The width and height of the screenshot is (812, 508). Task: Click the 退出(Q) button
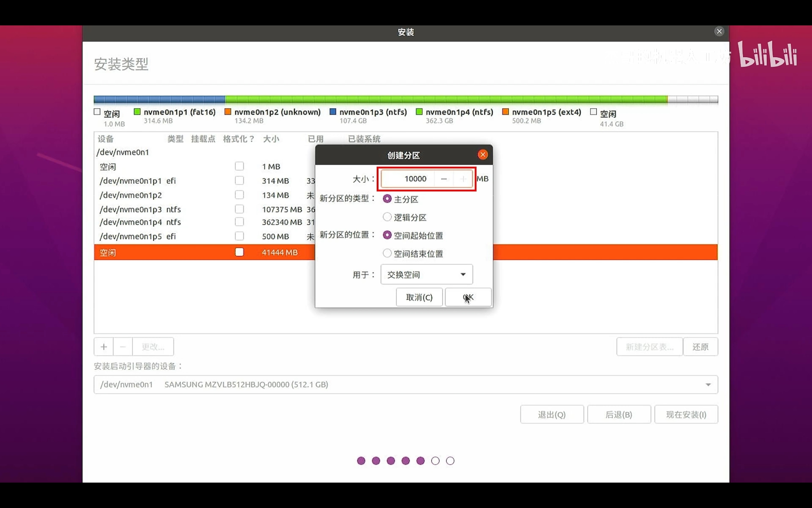(x=552, y=415)
